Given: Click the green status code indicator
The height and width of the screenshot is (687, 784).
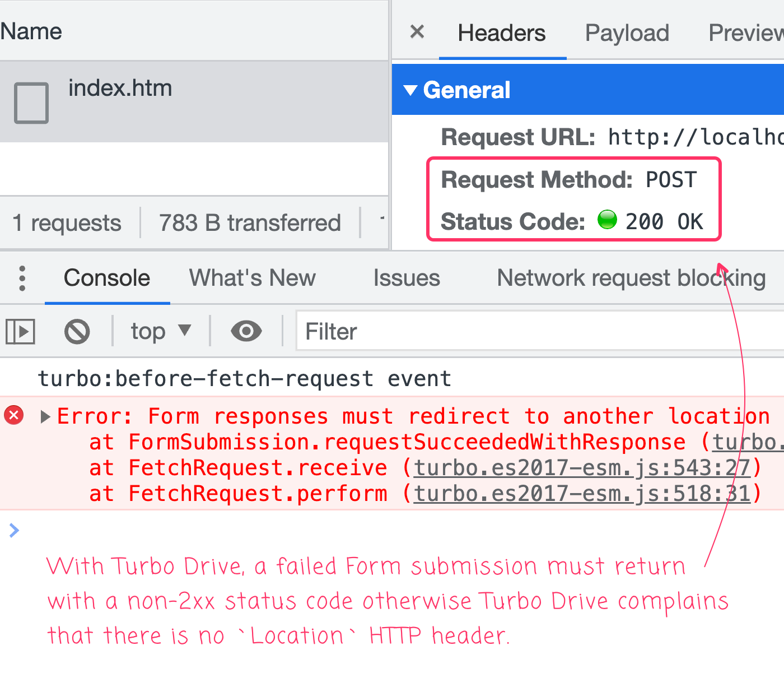Looking at the screenshot, I should click(x=607, y=220).
